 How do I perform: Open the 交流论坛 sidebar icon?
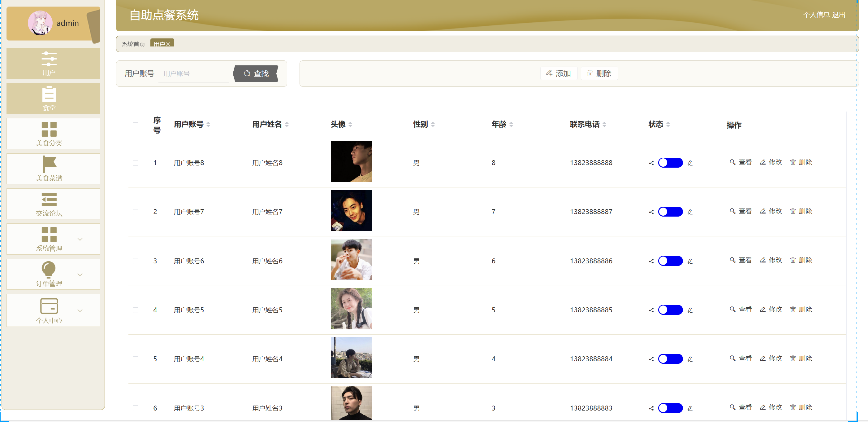[49, 199]
